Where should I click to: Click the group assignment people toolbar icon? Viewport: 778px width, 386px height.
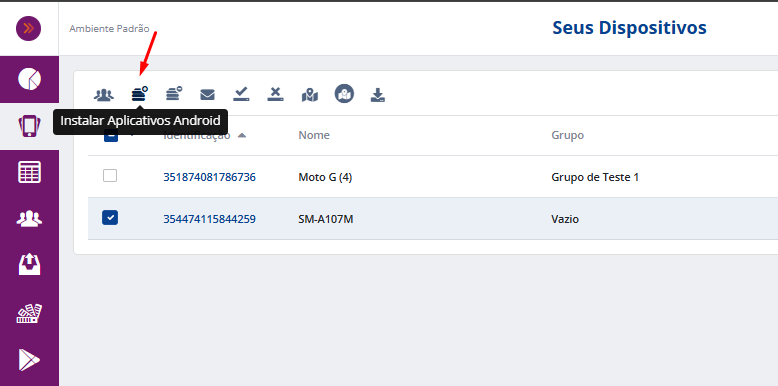104,94
